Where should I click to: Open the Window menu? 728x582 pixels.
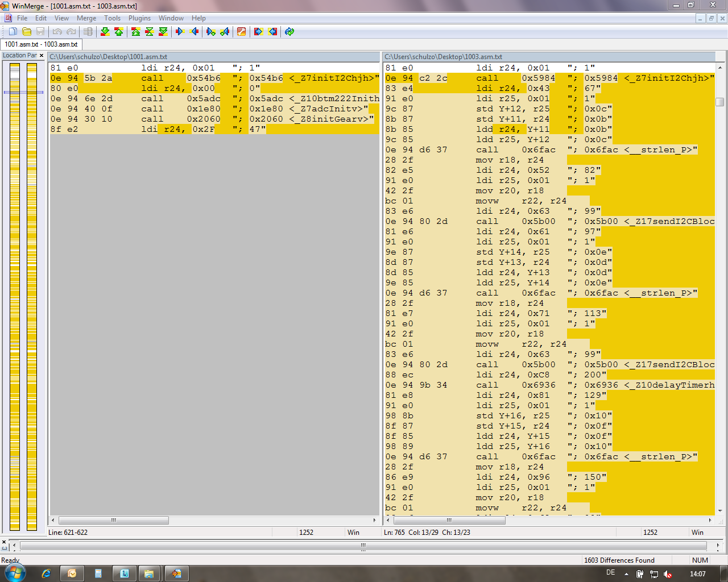(171, 18)
